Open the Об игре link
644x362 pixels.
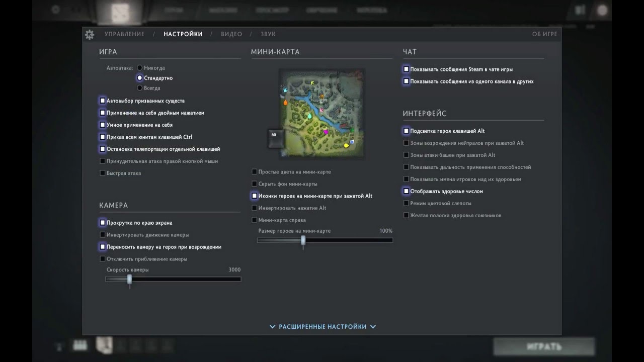coord(545,34)
